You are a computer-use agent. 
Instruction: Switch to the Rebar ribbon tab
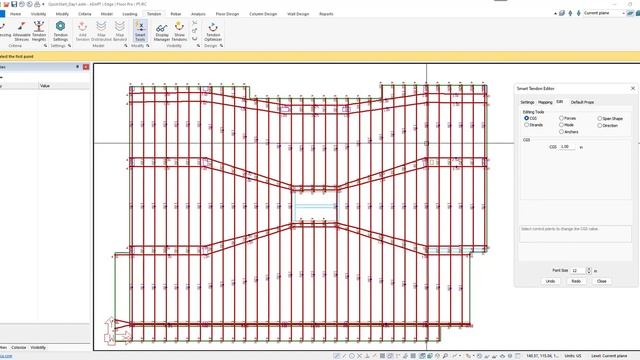pos(176,14)
